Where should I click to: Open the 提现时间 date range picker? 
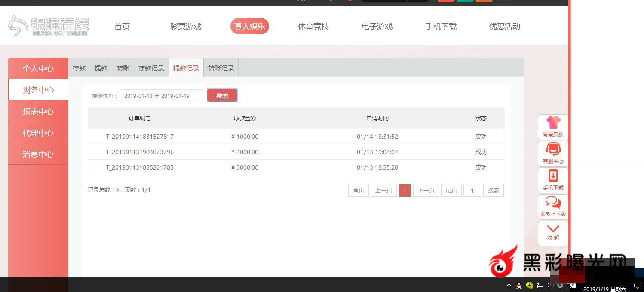pos(162,96)
